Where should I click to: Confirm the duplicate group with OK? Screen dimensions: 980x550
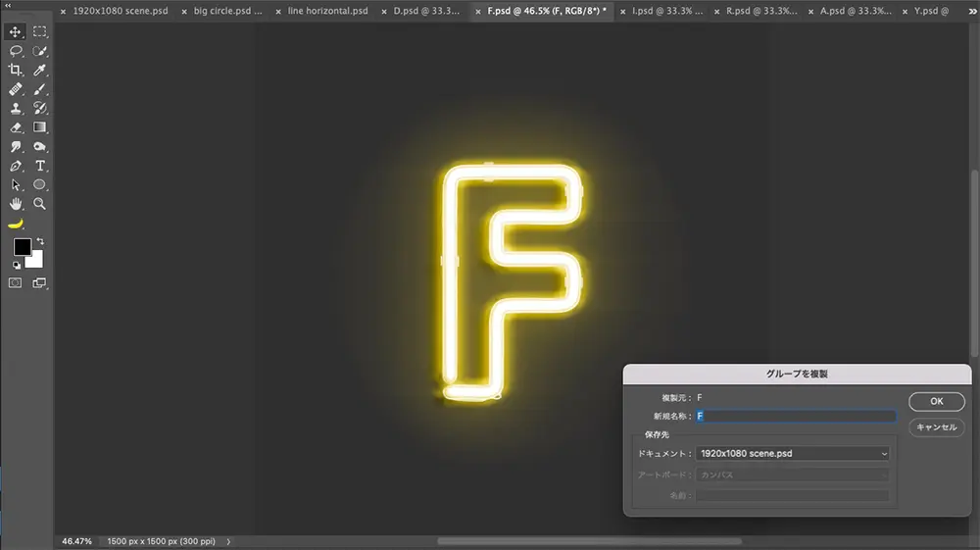(x=936, y=401)
